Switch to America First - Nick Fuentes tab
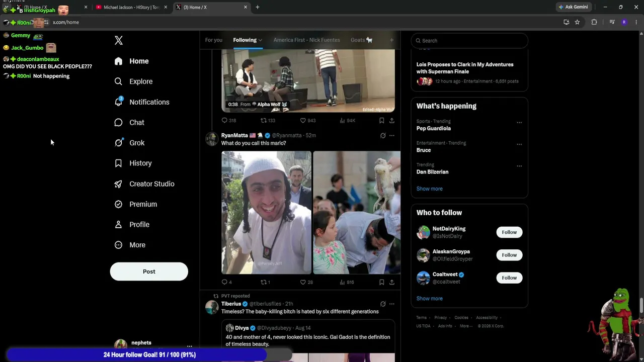The width and height of the screenshot is (644, 362). pos(306,40)
